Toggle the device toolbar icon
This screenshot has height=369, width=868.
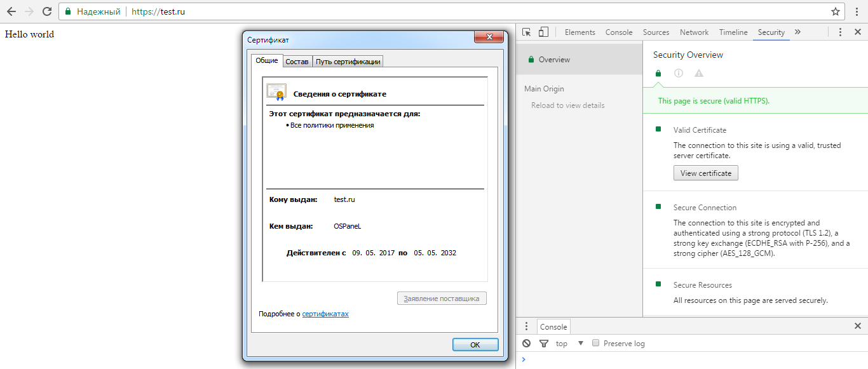(x=543, y=32)
